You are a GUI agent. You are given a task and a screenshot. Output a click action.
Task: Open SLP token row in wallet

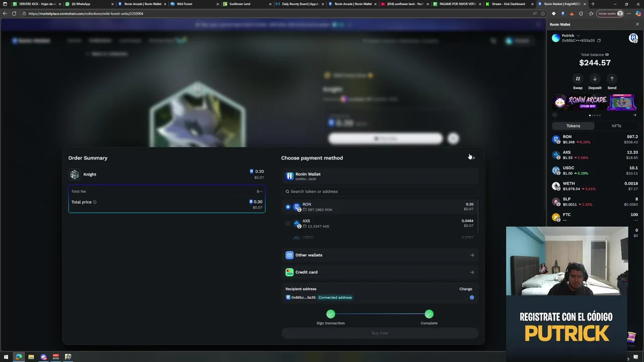tap(595, 202)
